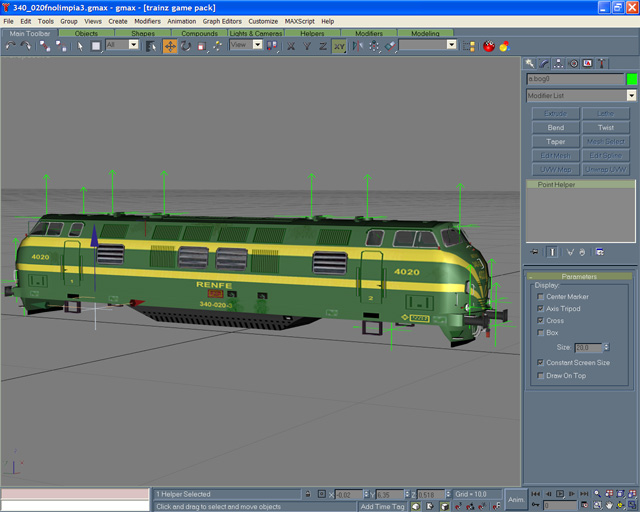Click the Pin Stack icon

[x=535, y=252]
